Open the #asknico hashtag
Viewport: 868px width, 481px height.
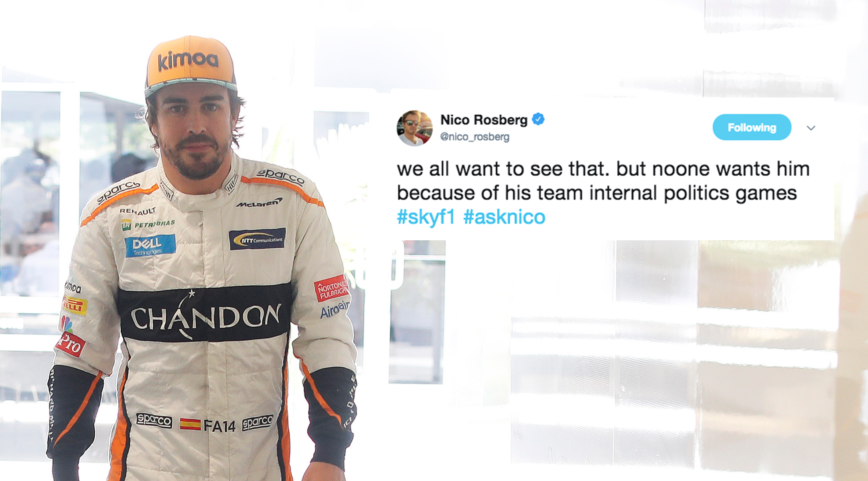pyautogui.click(x=504, y=217)
